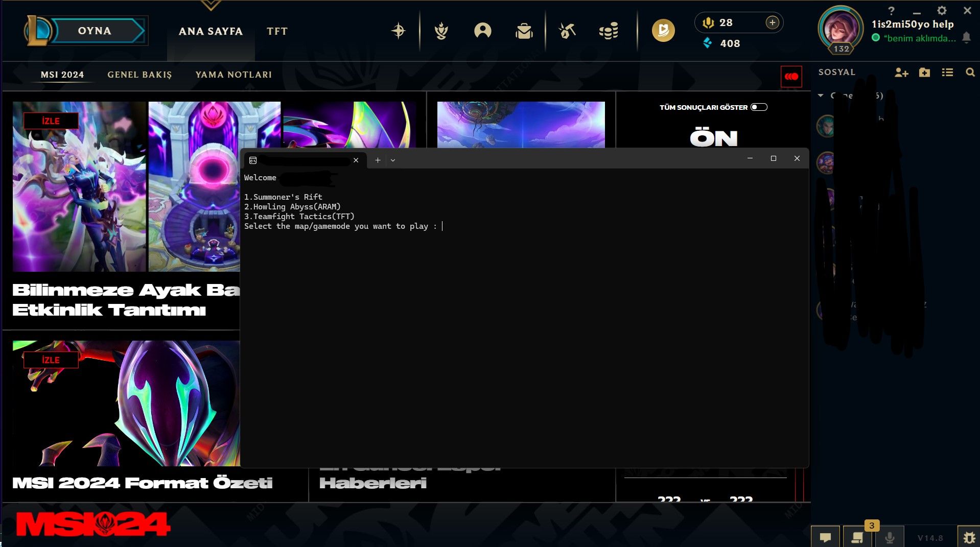Viewport: 980px width, 547px height.
Task: Click the Blue Essence 408 balance
Action: coord(721,43)
